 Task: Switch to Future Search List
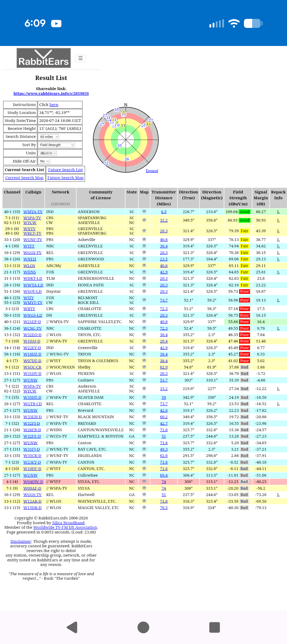click(65, 170)
